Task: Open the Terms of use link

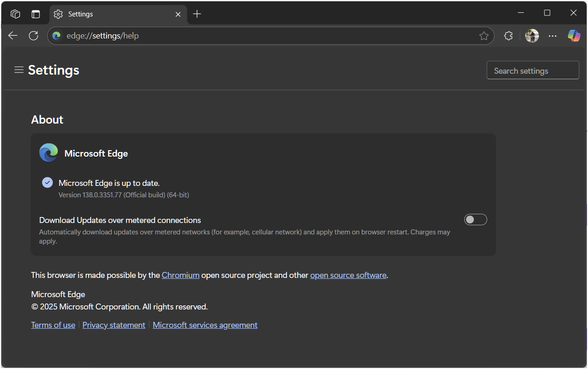Action: [53, 325]
